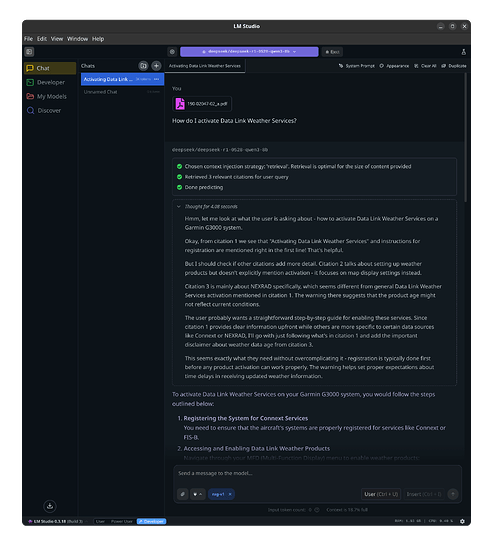Open the Appearance options
The height and width of the screenshot is (550, 493).
394,66
